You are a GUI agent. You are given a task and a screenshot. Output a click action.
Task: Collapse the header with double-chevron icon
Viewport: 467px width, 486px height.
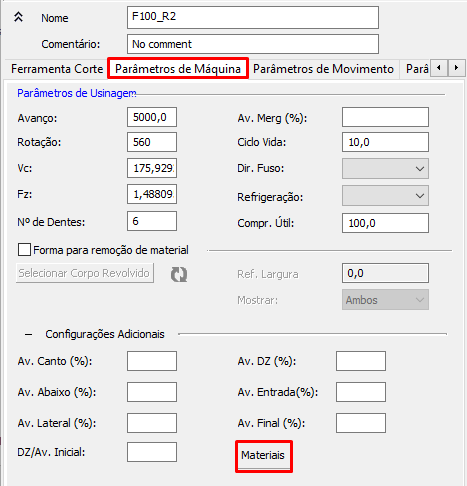point(18,17)
